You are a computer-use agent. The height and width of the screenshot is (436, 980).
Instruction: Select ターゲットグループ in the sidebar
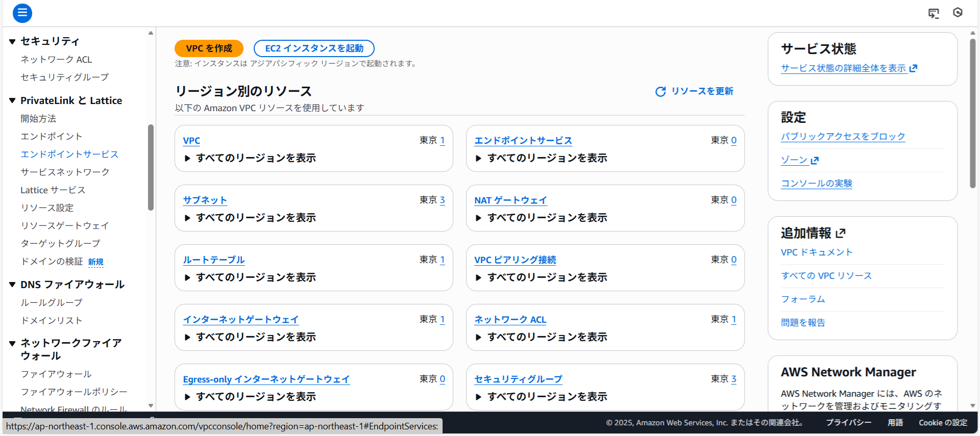click(x=60, y=243)
